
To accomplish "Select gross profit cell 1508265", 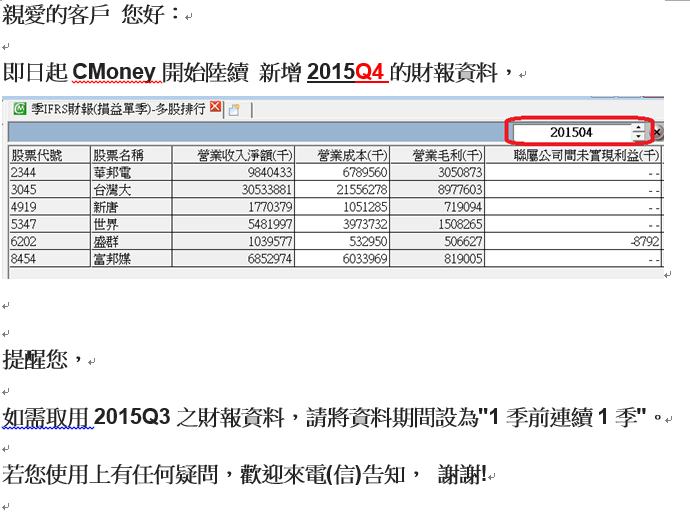I will click(437, 224).
